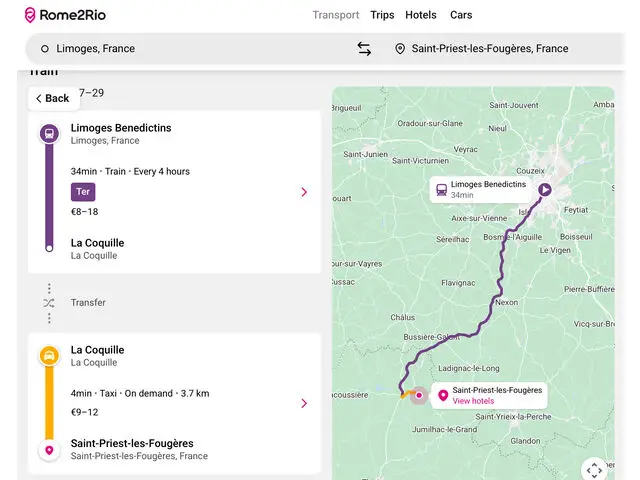Click the Ter train operator badge

[x=83, y=192]
